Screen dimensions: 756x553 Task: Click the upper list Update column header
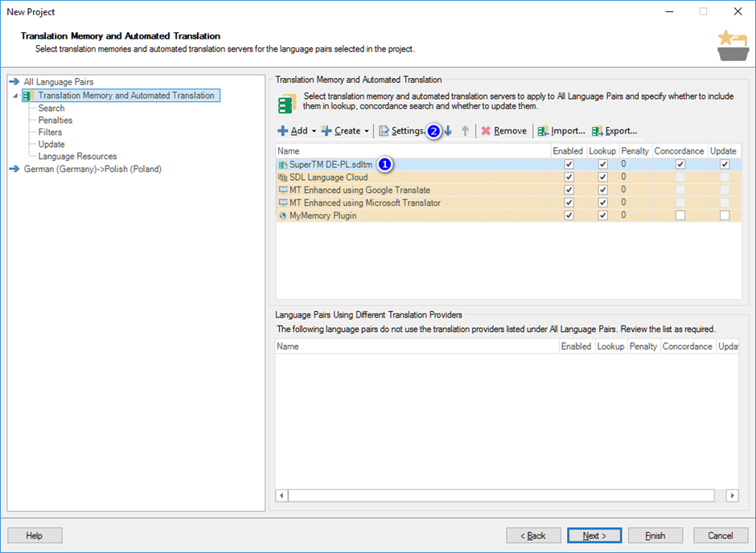[x=723, y=151]
